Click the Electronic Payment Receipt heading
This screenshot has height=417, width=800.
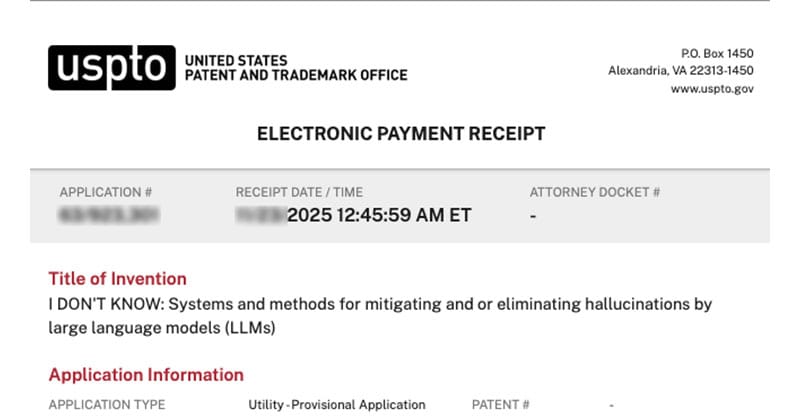click(x=401, y=134)
